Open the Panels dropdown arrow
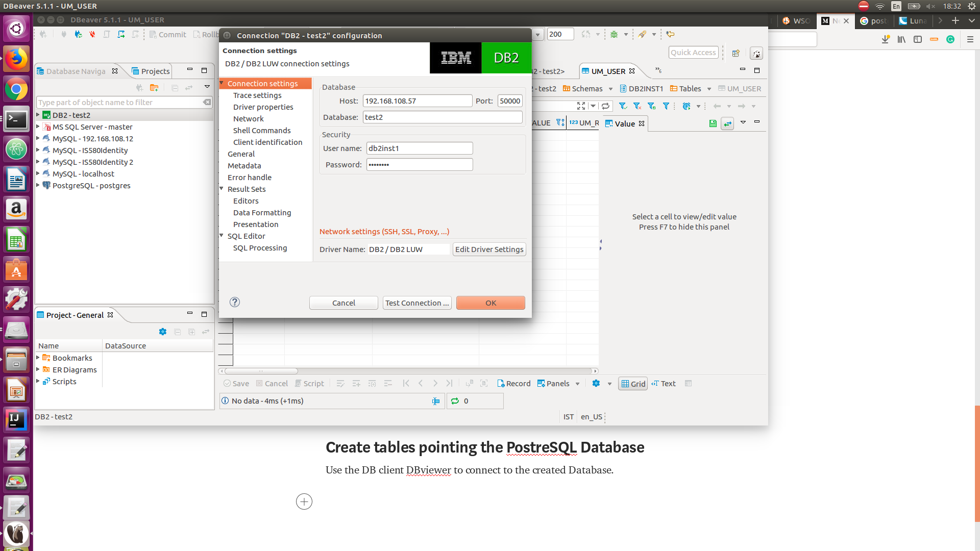This screenshot has height=551, width=980. [x=578, y=384]
